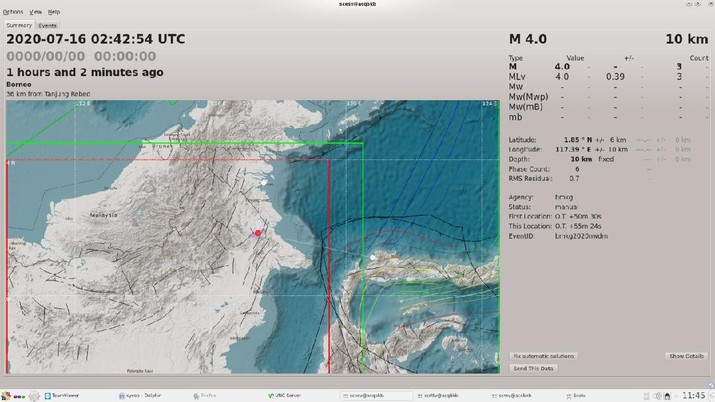Open the Options menu
This screenshot has width=715, height=402.
coord(13,11)
